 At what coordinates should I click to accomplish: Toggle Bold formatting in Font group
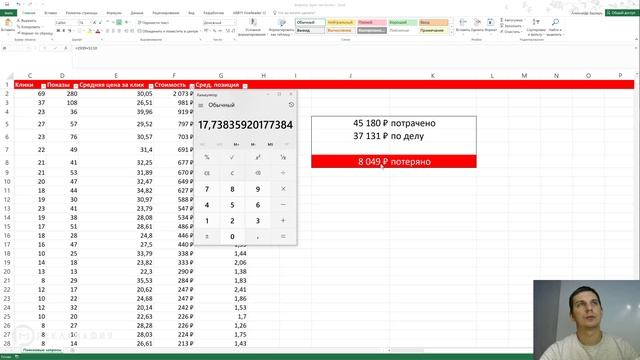(58, 31)
